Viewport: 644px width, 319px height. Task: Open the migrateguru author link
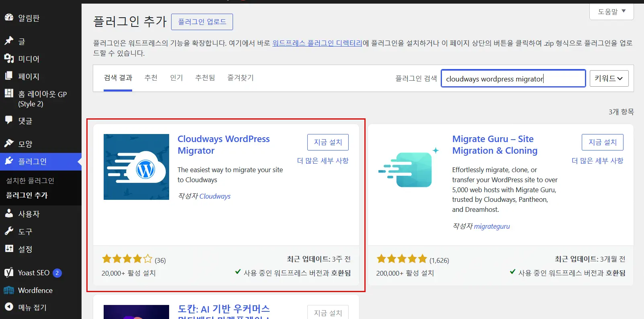tap(492, 226)
